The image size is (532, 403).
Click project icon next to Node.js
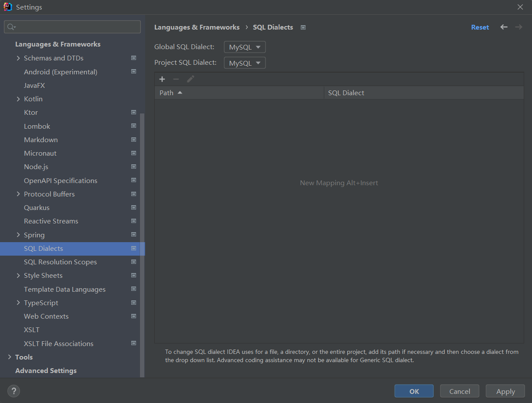[134, 167]
